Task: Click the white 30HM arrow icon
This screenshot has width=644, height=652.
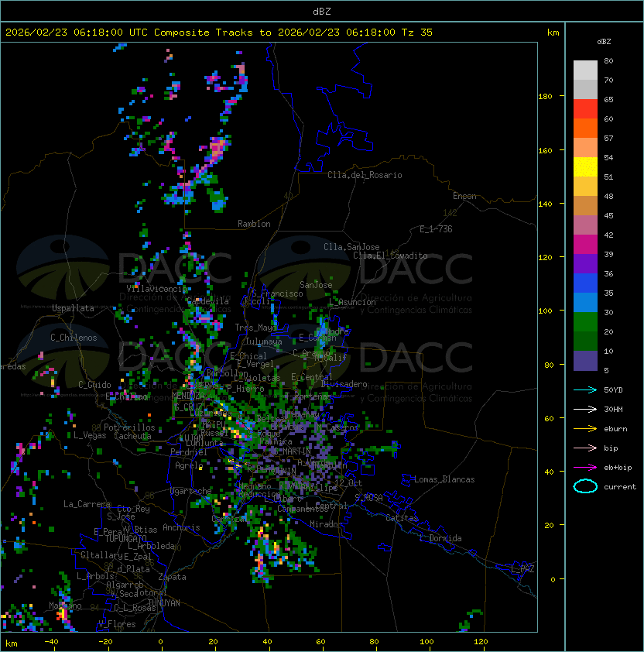Action: pyautogui.click(x=585, y=409)
